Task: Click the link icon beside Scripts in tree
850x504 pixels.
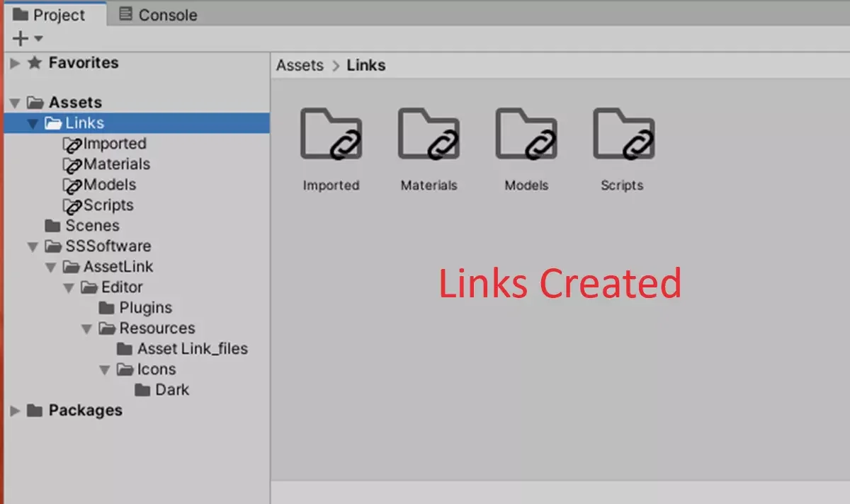Action: click(72, 206)
